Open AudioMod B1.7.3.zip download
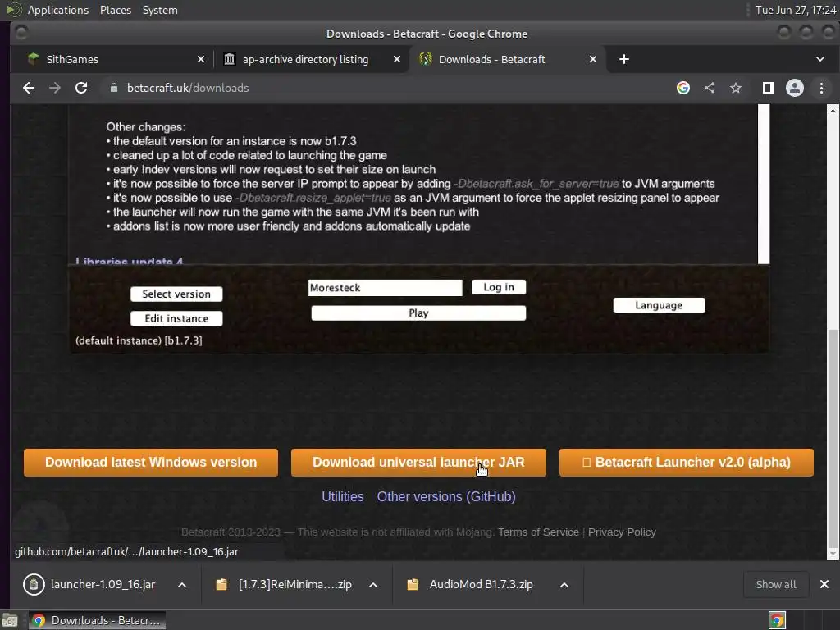The height and width of the screenshot is (630, 840). 472,584
